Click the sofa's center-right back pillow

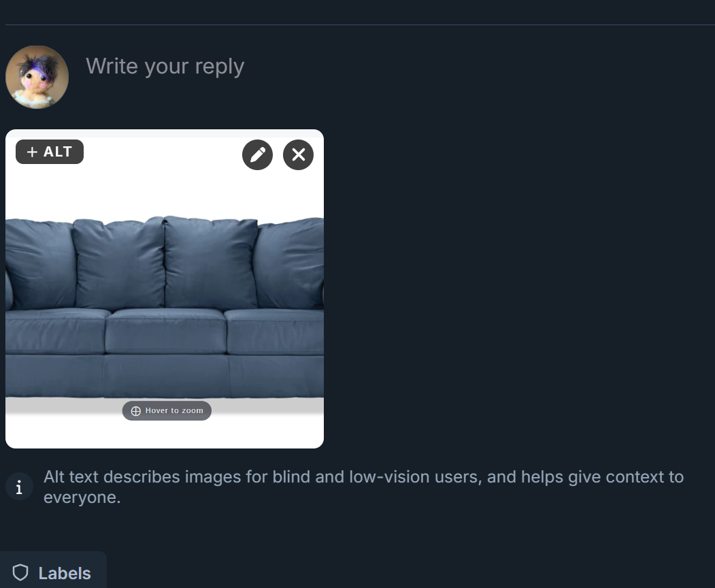coord(211,262)
